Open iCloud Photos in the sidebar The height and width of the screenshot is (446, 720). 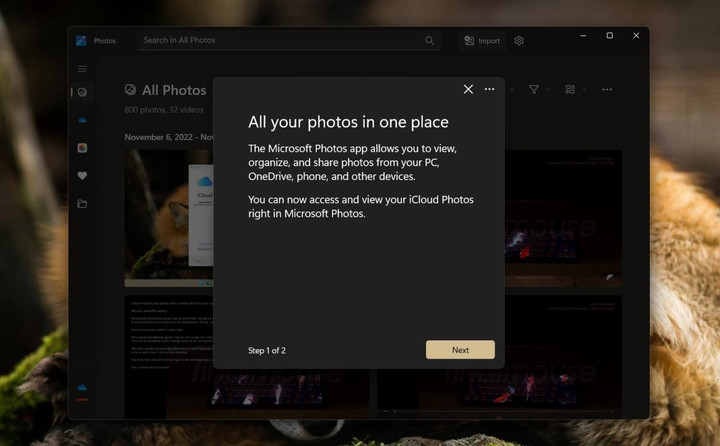tap(82, 148)
